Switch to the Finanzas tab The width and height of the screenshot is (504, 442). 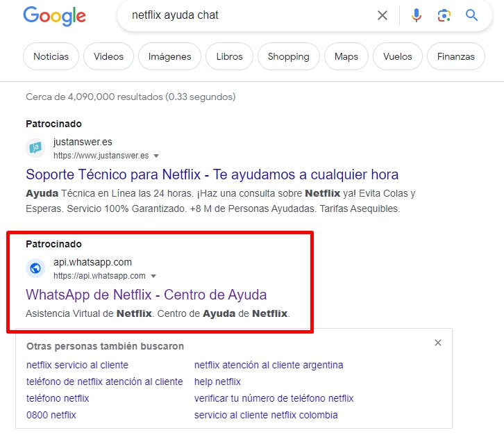pos(456,56)
